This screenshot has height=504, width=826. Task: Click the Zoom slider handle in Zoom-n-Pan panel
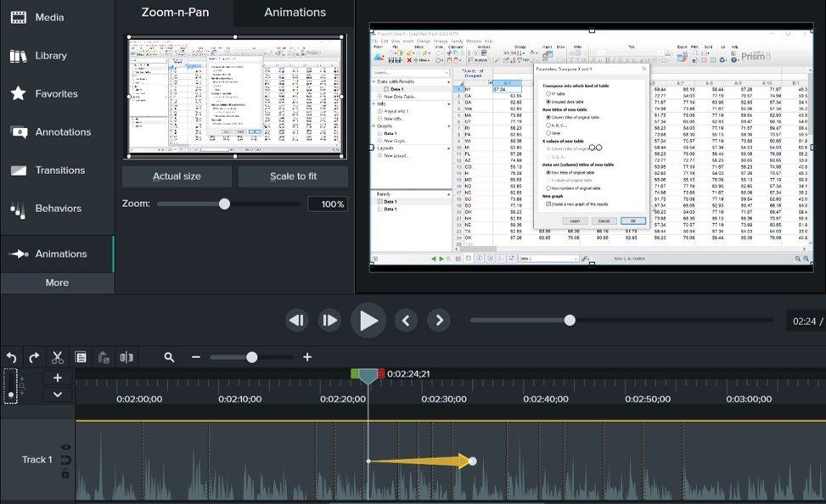(x=224, y=204)
